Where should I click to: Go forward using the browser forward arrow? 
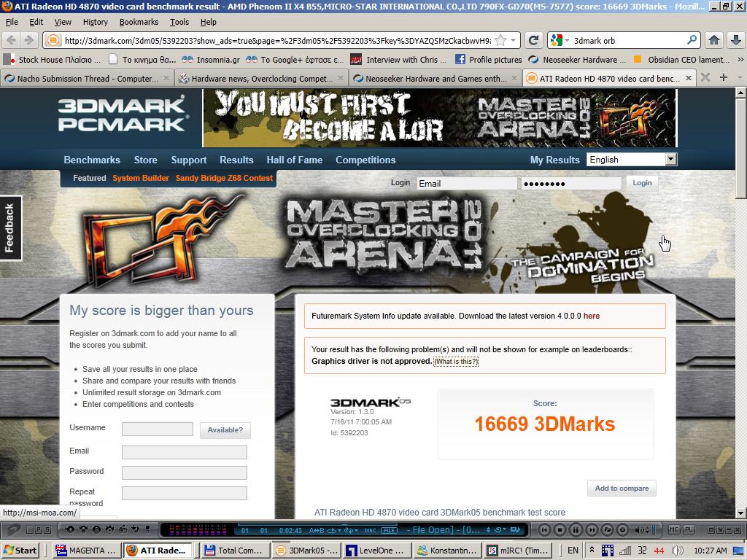tap(29, 40)
